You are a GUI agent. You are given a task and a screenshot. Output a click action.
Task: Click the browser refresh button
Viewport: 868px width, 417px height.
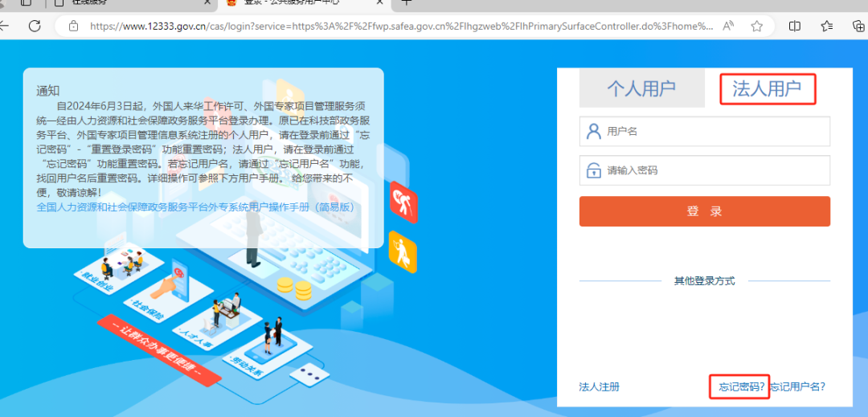coord(35,26)
